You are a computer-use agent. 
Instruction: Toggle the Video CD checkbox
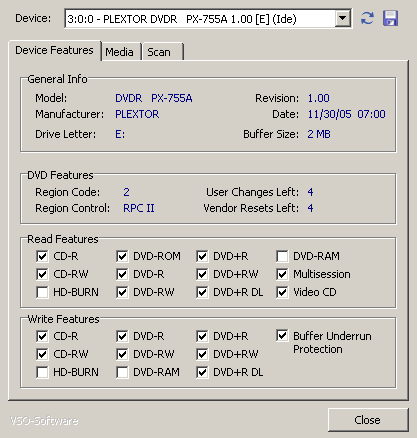282,292
